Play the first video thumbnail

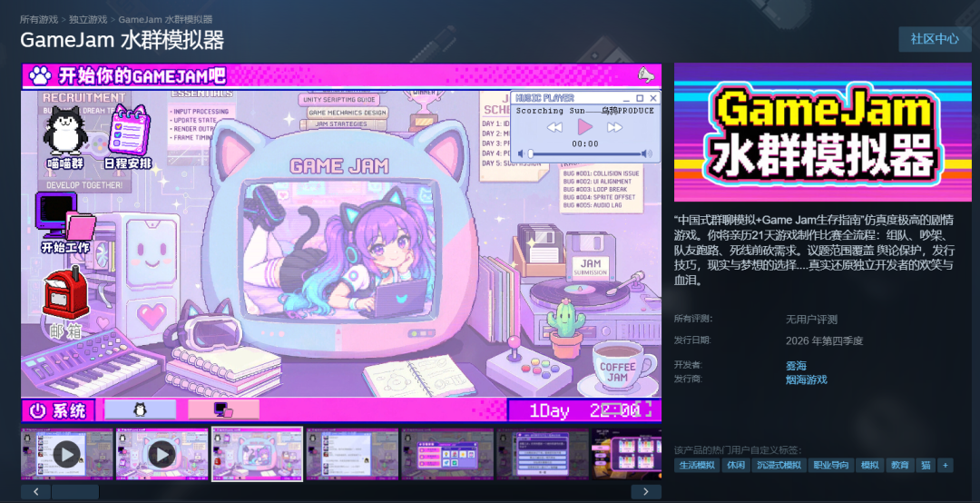[67, 454]
